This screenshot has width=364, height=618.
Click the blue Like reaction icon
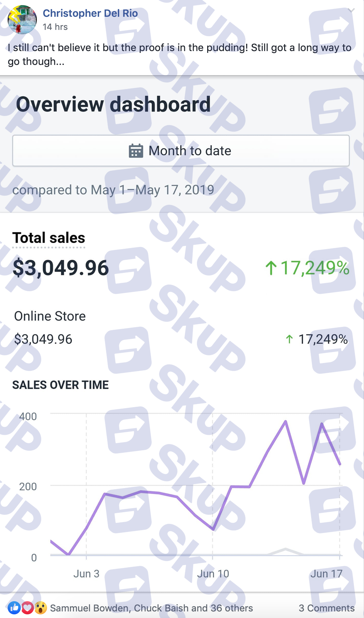click(x=14, y=608)
